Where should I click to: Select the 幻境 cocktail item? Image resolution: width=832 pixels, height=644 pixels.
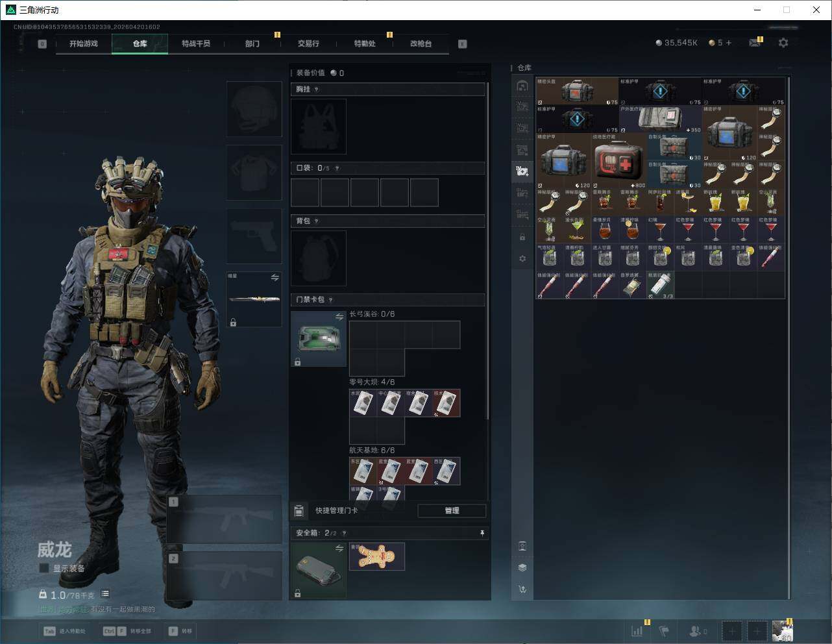pyautogui.click(x=661, y=230)
